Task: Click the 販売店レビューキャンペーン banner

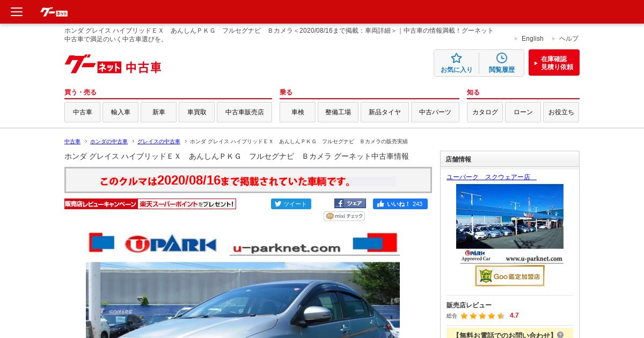Action: pos(150,204)
